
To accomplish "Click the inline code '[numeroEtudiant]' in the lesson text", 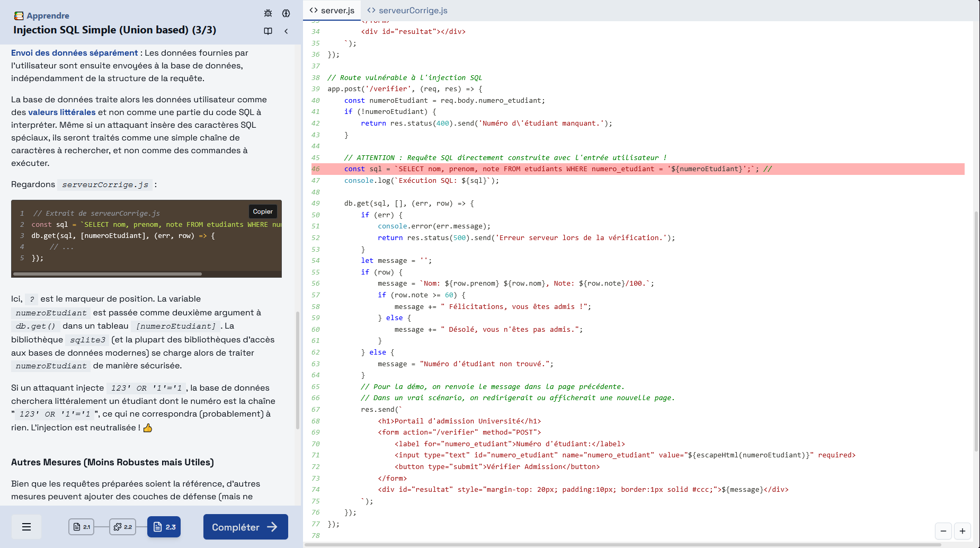I will pyautogui.click(x=176, y=326).
